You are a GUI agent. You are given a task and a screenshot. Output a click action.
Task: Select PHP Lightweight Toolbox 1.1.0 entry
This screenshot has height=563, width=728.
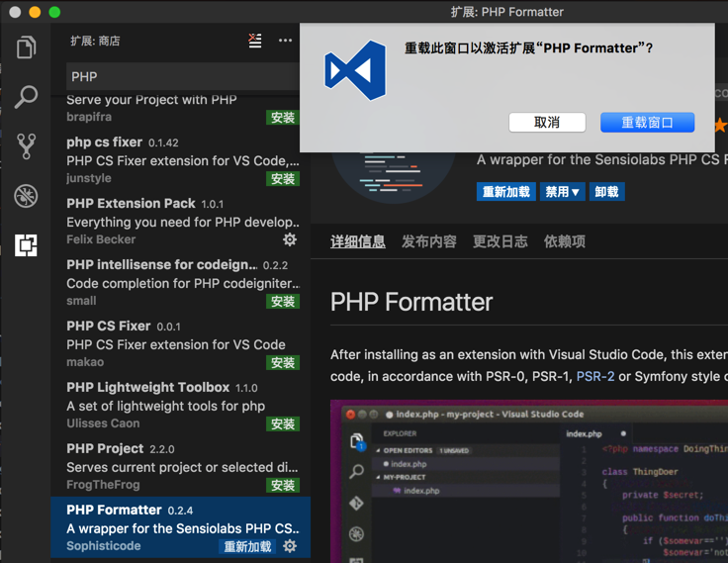pyautogui.click(x=181, y=405)
